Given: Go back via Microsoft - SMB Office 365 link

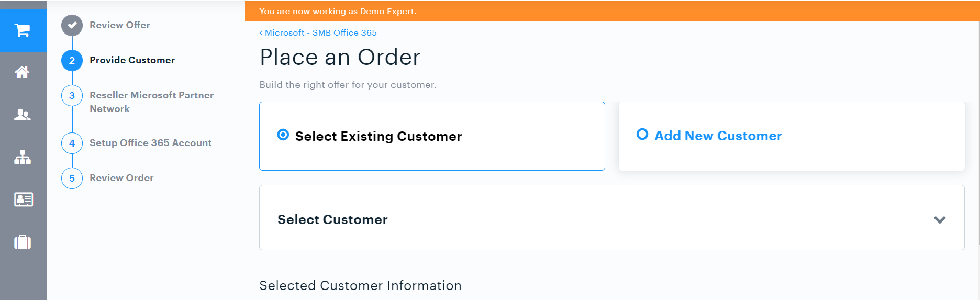Looking at the screenshot, I should pos(318,32).
